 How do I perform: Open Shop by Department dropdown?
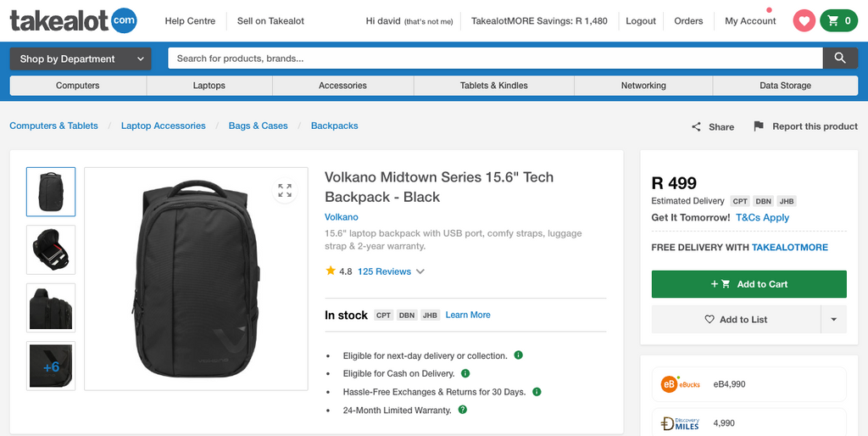click(x=81, y=59)
